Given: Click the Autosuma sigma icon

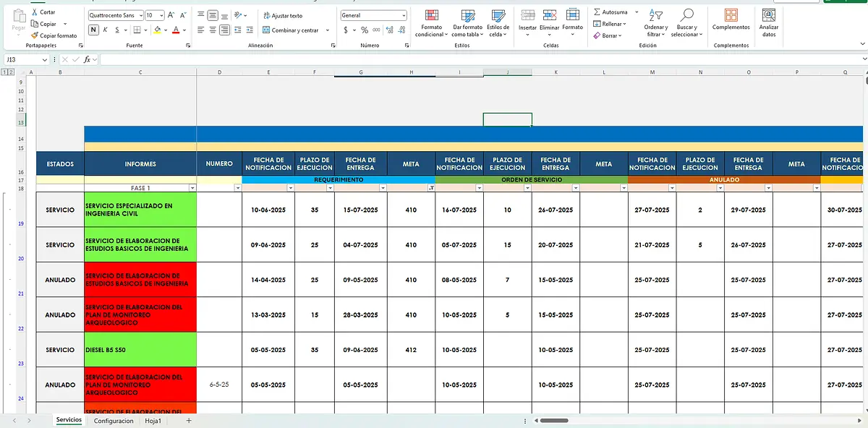Looking at the screenshot, I should point(597,12).
